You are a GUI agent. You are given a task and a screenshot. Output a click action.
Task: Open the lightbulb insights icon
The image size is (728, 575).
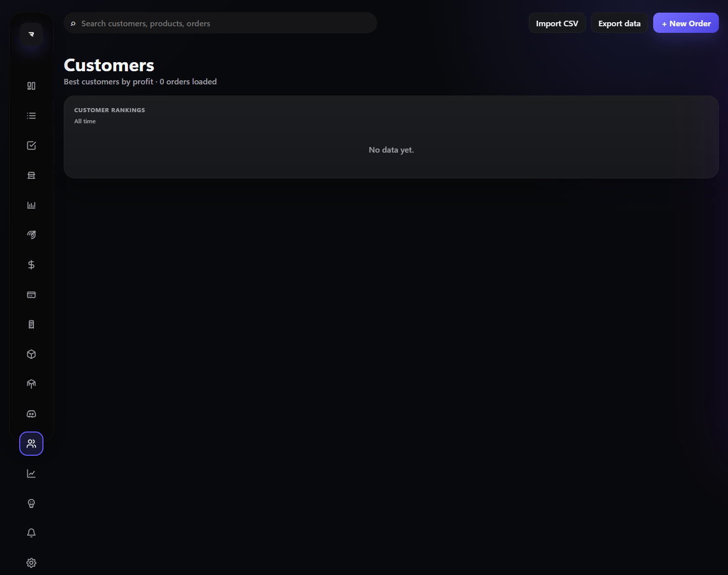click(31, 503)
